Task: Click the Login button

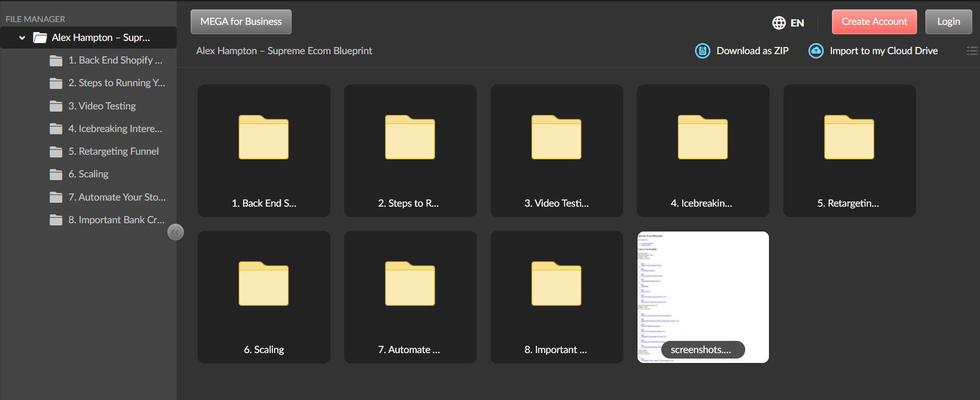Action: (x=949, y=22)
